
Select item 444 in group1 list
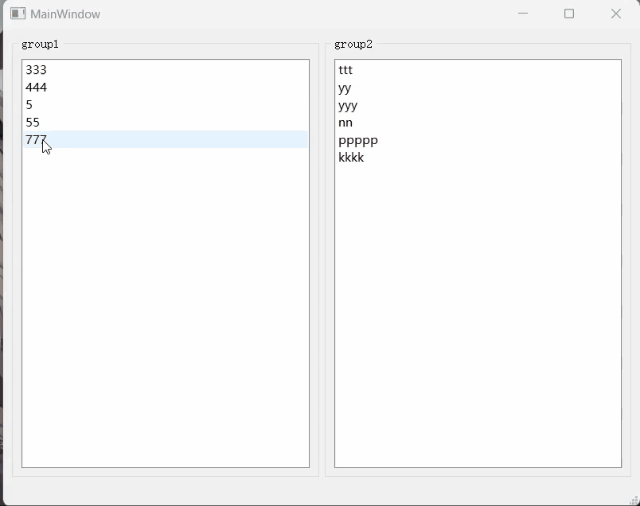(165, 87)
